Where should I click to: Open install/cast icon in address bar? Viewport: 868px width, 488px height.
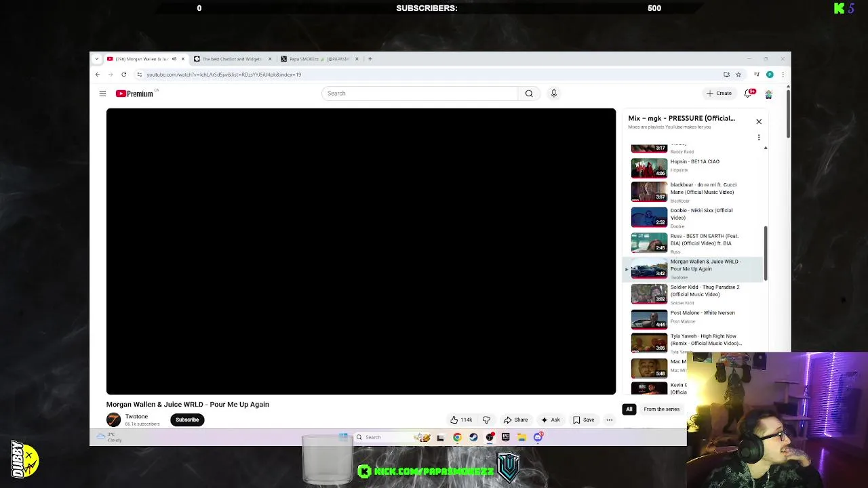[726, 75]
